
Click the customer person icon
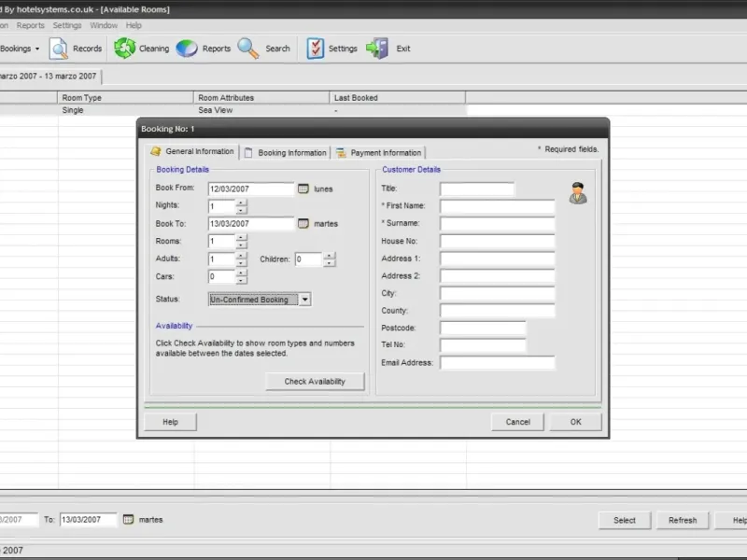pyautogui.click(x=578, y=193)
